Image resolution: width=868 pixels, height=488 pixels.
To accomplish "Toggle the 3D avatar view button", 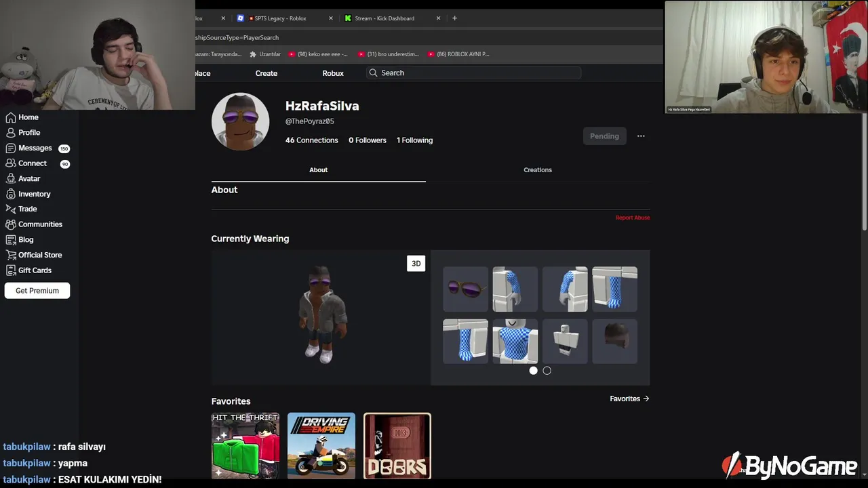I will pyautogui.click(x=416, y=264).
